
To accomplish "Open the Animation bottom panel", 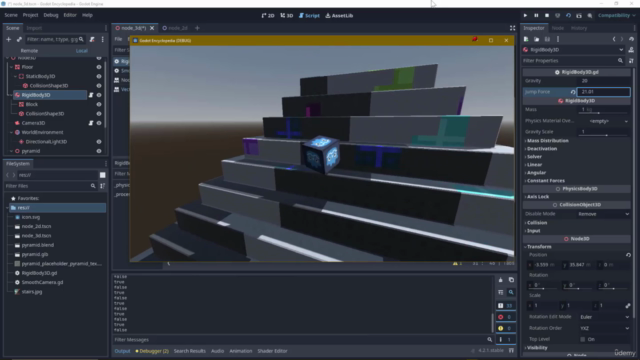I will [240, 351].
